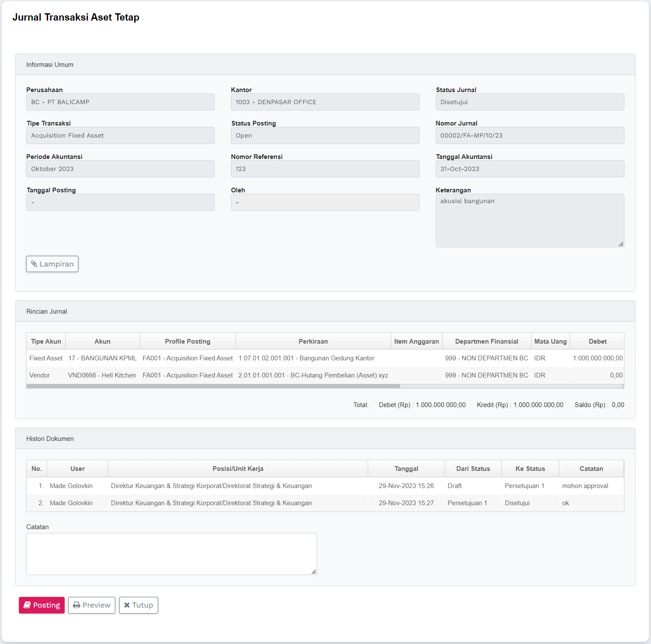Close the form with Tutup
The image size is (651, 644).
138,605
